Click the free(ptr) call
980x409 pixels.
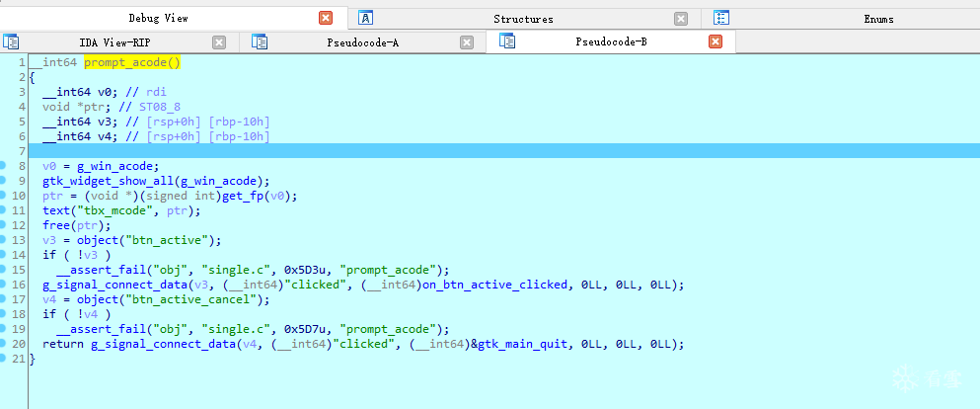pos(77,226)
